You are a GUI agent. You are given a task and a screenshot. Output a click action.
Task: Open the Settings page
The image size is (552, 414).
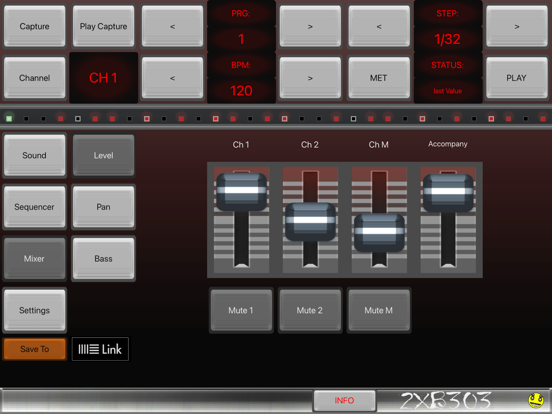coord(34,310)
